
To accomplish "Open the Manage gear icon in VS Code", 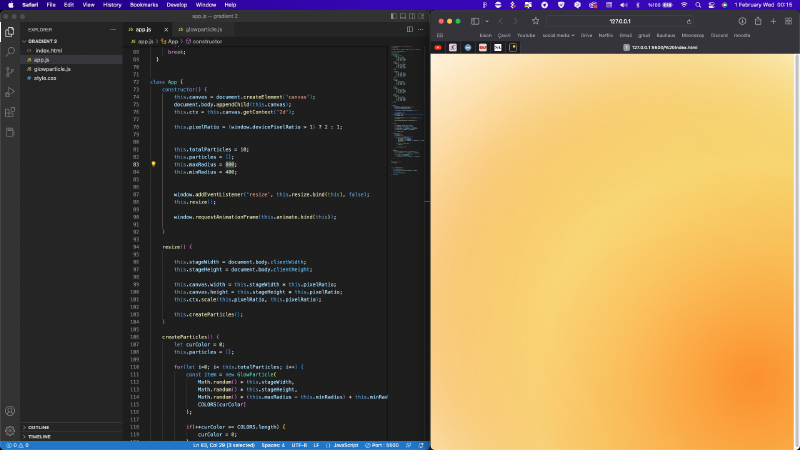I will point(10,431).
